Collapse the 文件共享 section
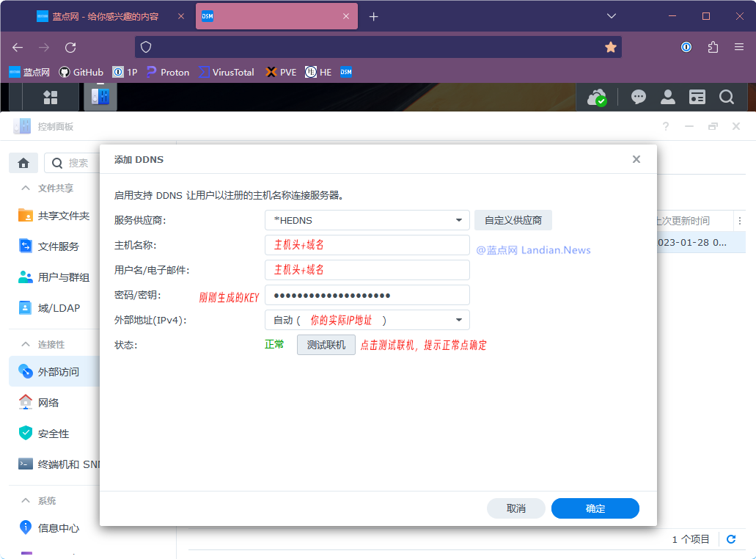The width and height of the screenshot is (756, 559). [x=26, y=188]
